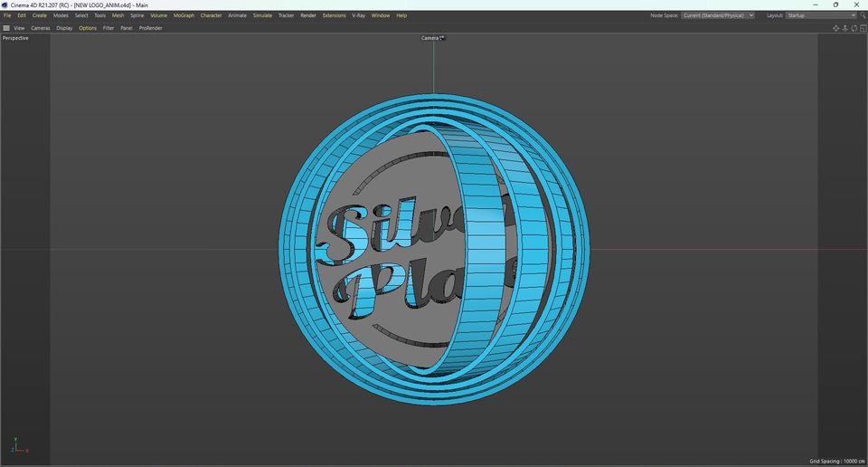The width and height of the screenshot is (868, 467).
Task: Open the File menu
Action: 7,15
